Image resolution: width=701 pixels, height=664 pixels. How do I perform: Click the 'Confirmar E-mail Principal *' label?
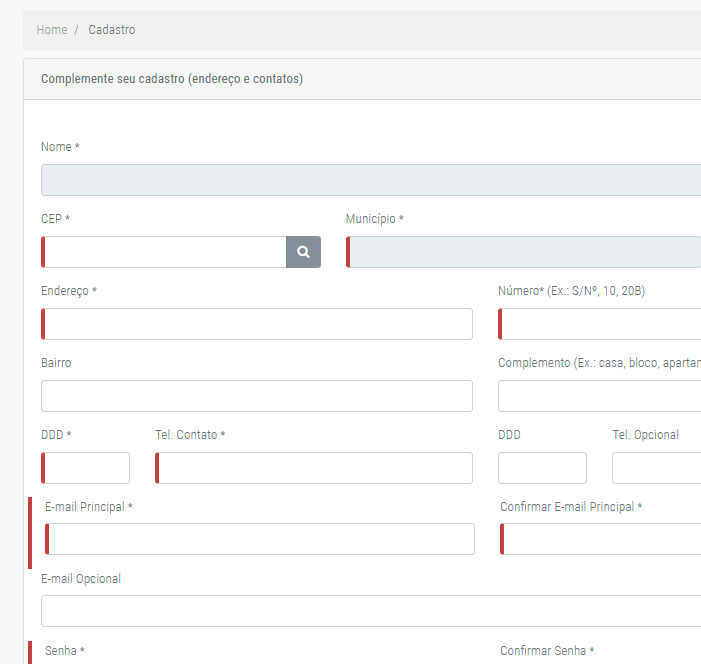click(x=571, y=507)
